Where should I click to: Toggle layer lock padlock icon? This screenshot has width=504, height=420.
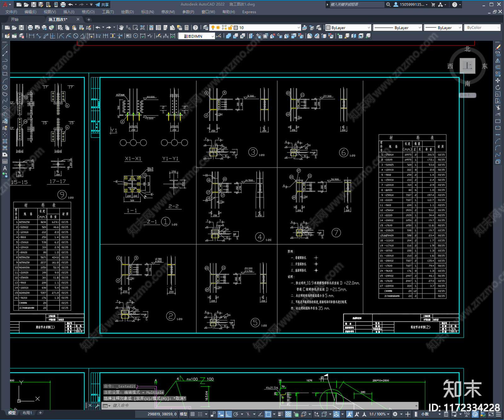tap(230, 28)
